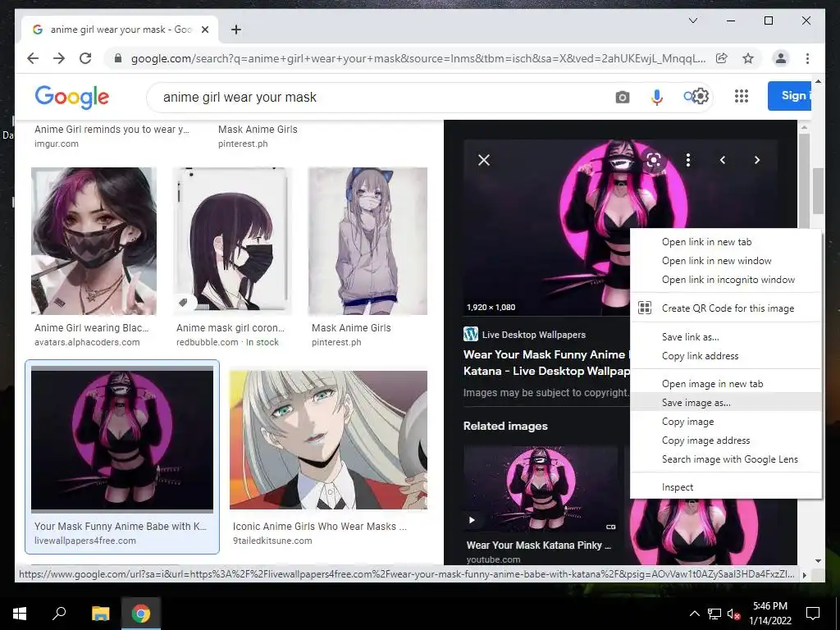Click the search magnifier icon in search box
This screenshot has height=630, width=840.
688,97
